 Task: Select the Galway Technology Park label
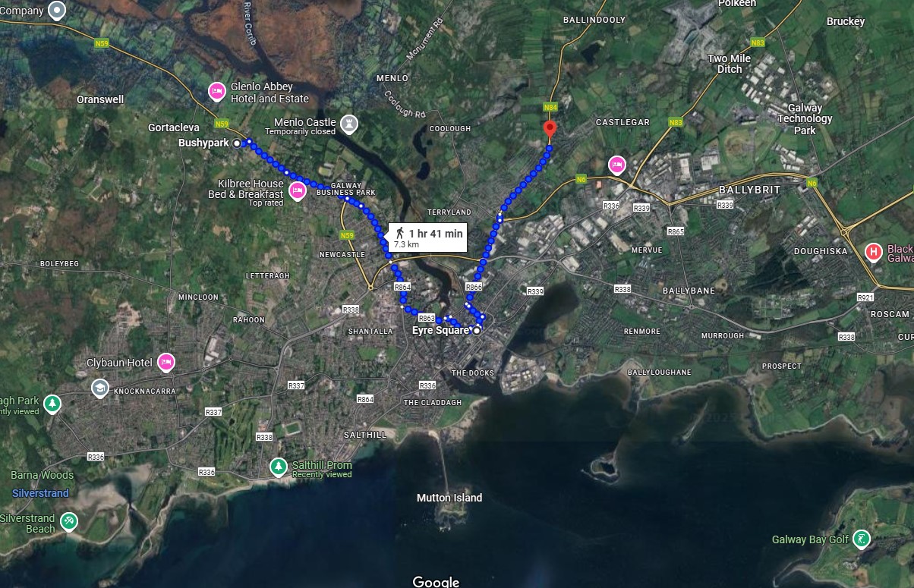(805, 119)
